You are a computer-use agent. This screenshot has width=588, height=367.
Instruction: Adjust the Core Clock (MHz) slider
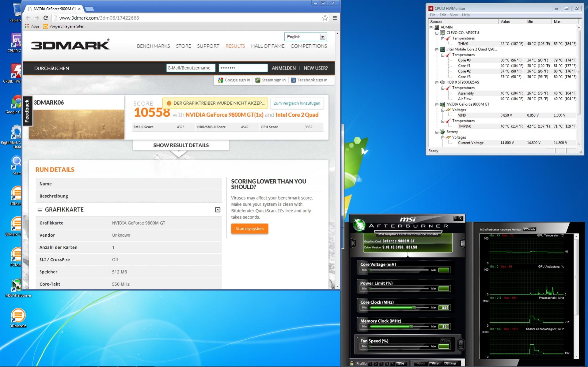(399, 308)
